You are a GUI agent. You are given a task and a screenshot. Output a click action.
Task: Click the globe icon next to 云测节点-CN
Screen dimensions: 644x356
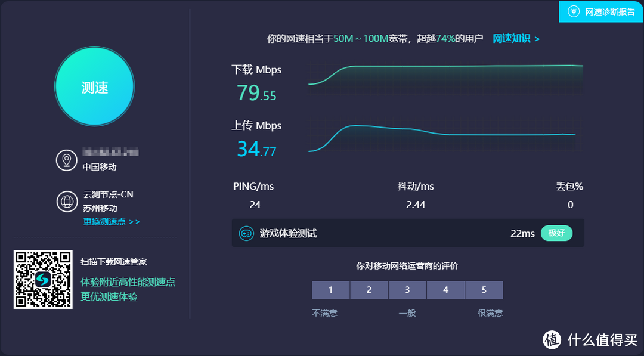[x=66, y=202]
